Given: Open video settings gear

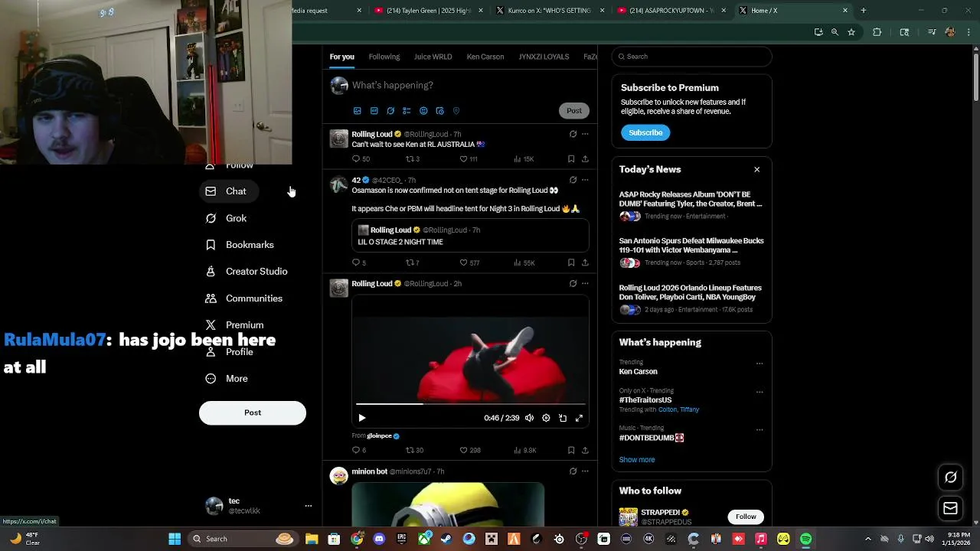Looking at the screenshot, I should (546, 418).
